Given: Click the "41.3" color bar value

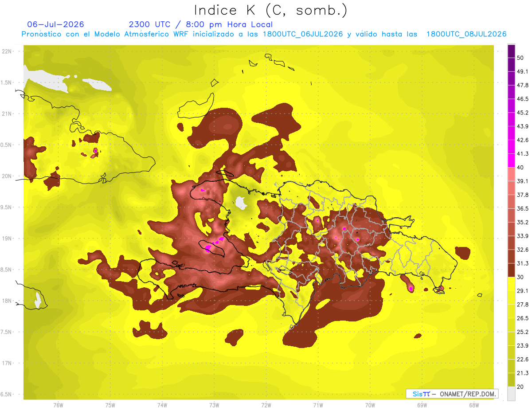Looking at the screenshot, I should [x=522, y=154].
